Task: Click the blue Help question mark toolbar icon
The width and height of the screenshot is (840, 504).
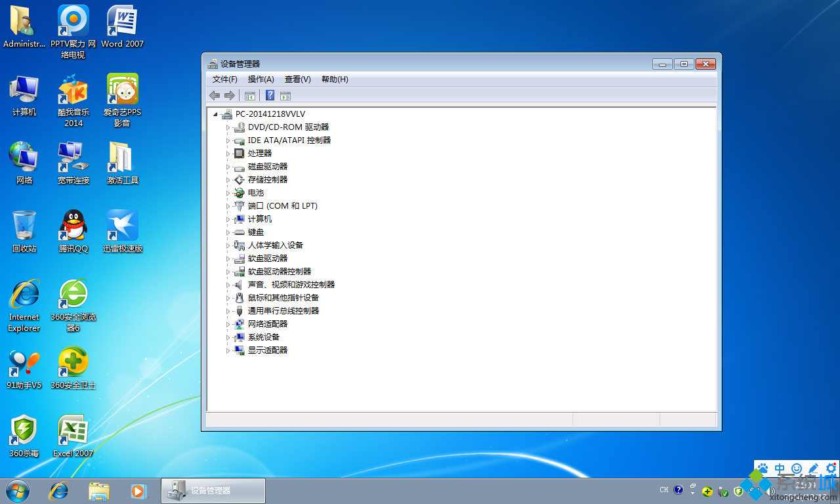Action: click(270, 96)
